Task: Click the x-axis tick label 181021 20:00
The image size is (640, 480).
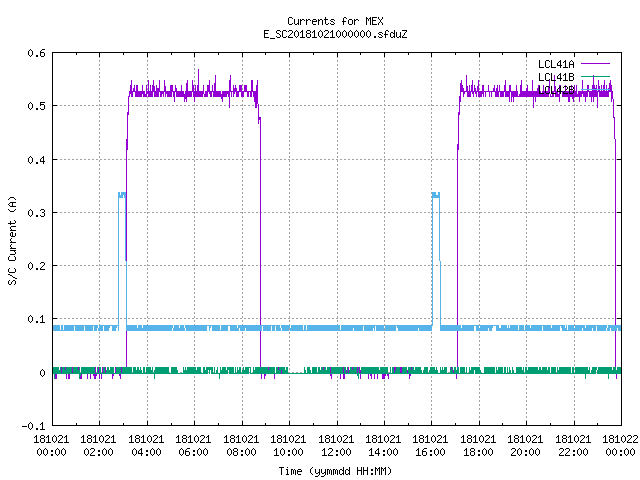Action: point(525,446)
